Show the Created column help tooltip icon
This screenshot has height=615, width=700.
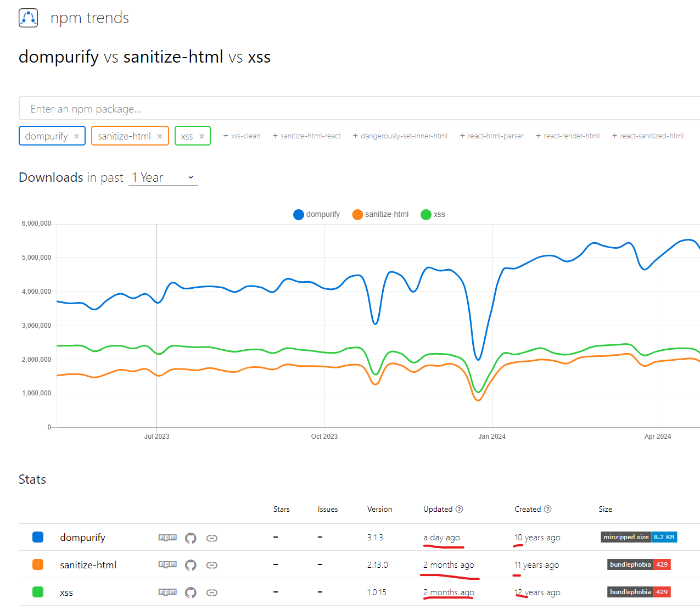(547, 509)
